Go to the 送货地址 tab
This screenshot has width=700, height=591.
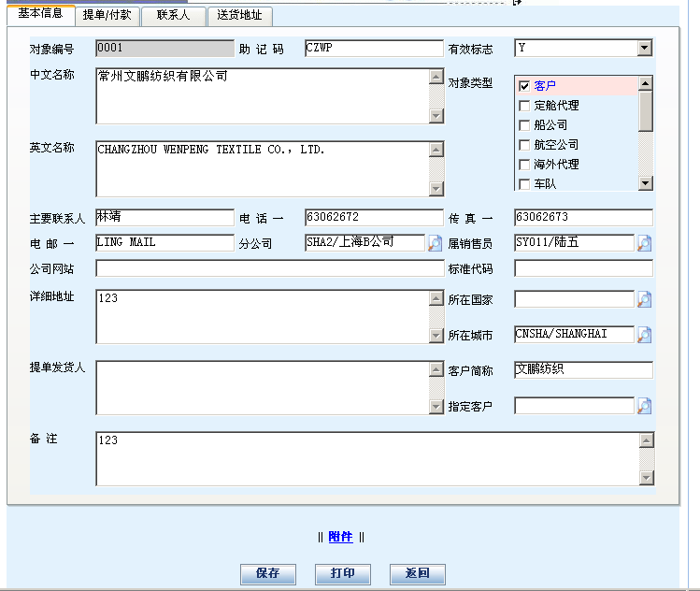pos(239,16)
